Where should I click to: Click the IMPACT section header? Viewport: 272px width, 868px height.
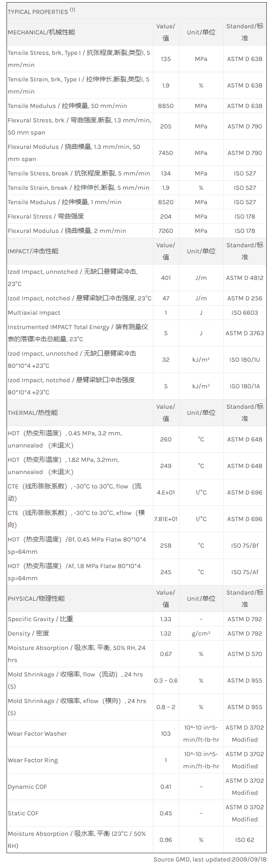click(x=33, y=251)
